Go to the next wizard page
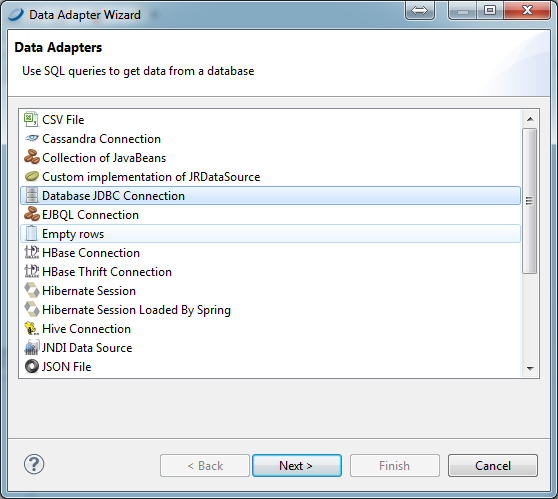558x499 pixels. (297, 465)
